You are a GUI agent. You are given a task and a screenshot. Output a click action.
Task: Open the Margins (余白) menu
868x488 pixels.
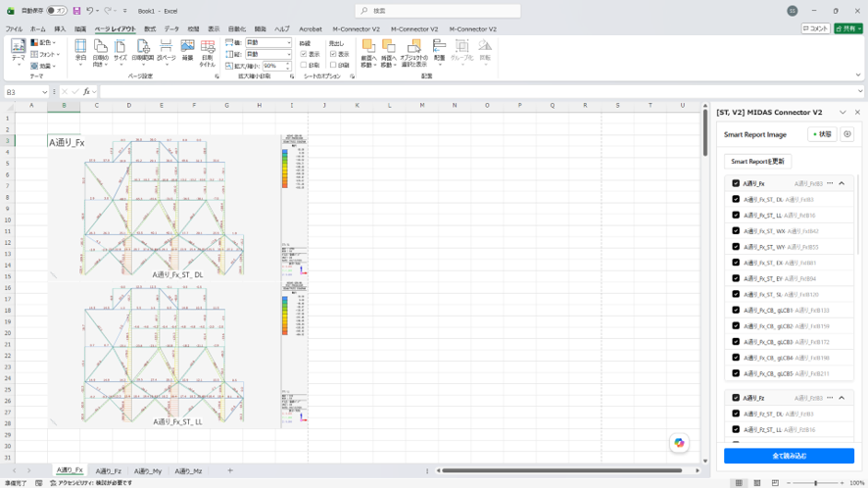80,53
